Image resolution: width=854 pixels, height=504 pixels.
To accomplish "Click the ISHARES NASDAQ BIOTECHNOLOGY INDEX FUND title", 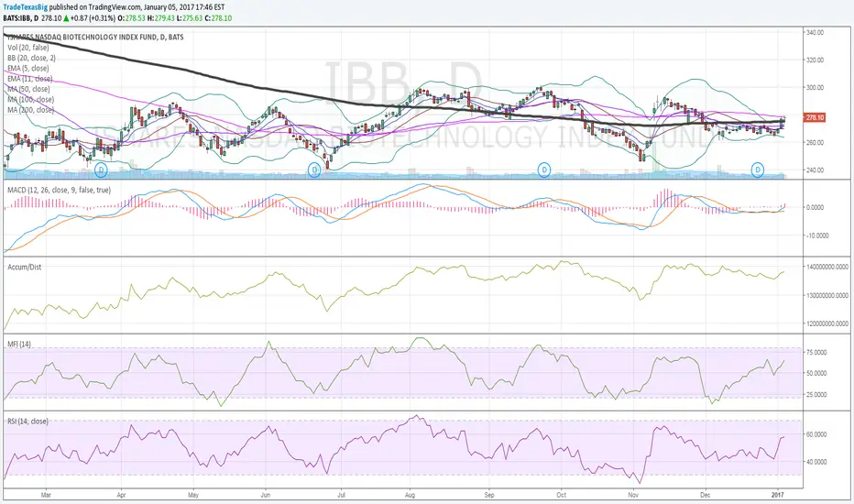I will [95, 37].
